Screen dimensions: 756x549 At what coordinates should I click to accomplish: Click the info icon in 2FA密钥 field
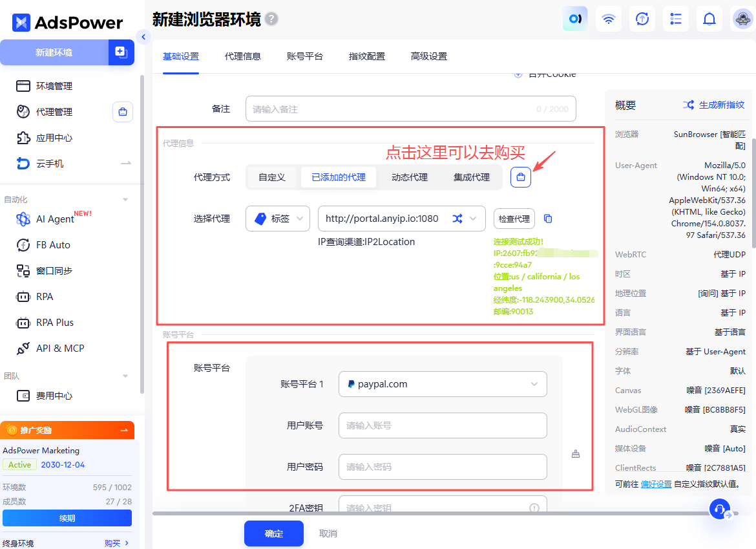click(534, 508)
